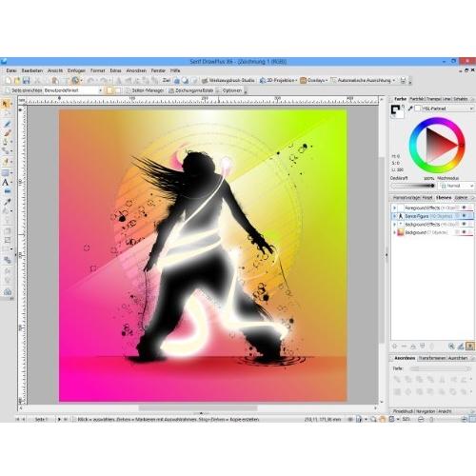The image size is (476, 476).
Task: Select the Artistic Text 'A' tool
Action: tap(6, 183)
